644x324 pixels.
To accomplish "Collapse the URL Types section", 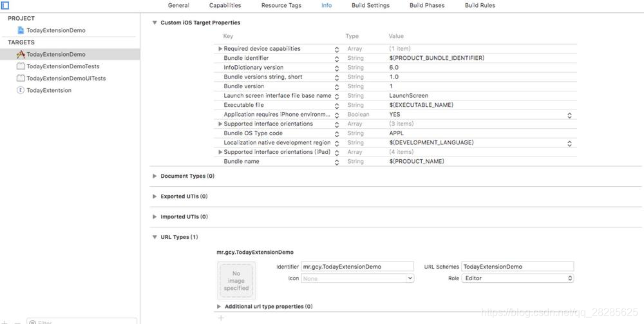I will click(155, 237).
